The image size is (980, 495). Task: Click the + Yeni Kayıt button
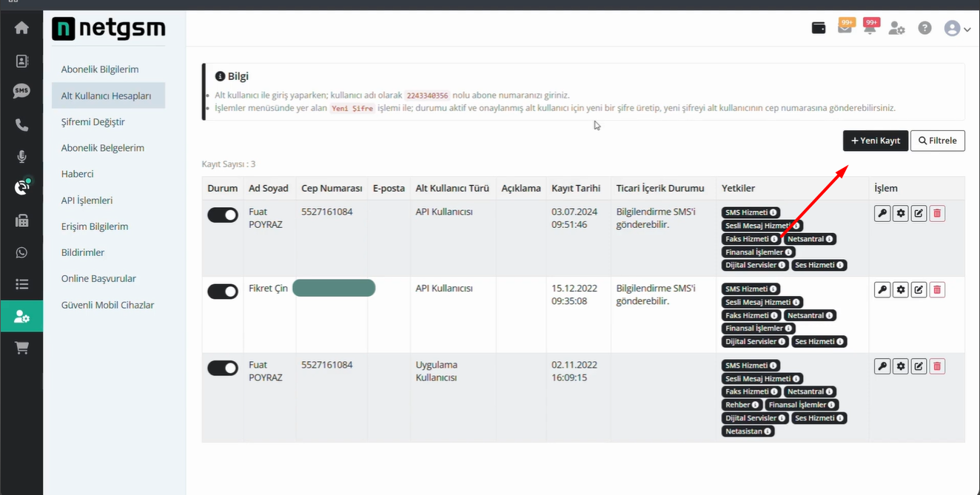[876, 141]
